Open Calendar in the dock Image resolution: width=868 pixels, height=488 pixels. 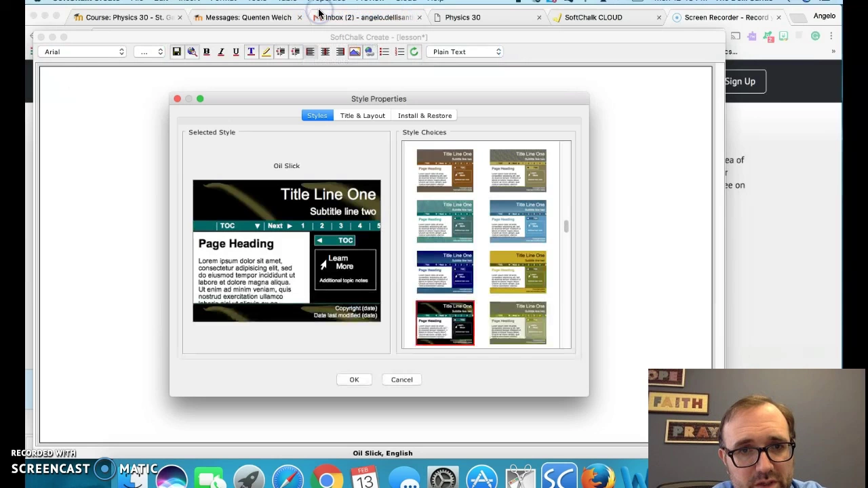[x=365, y=477]
